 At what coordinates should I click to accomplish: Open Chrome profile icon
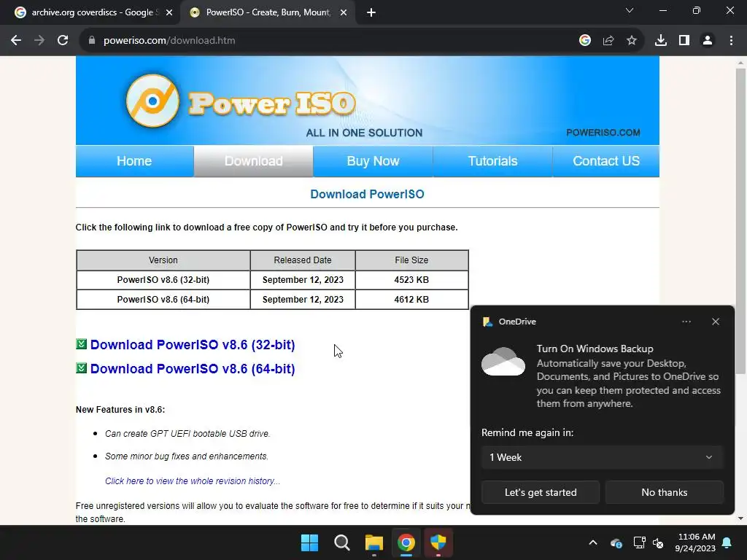pos(708,41)
